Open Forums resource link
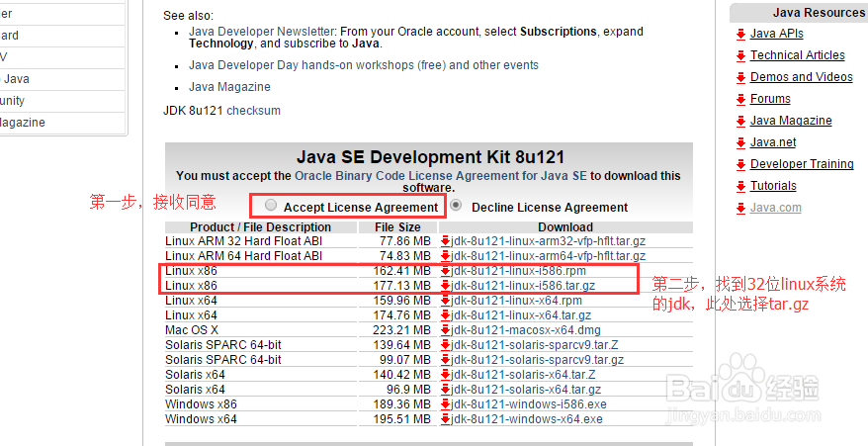The height and width of the screenshot is (446, 868). [x=770, y=99]
